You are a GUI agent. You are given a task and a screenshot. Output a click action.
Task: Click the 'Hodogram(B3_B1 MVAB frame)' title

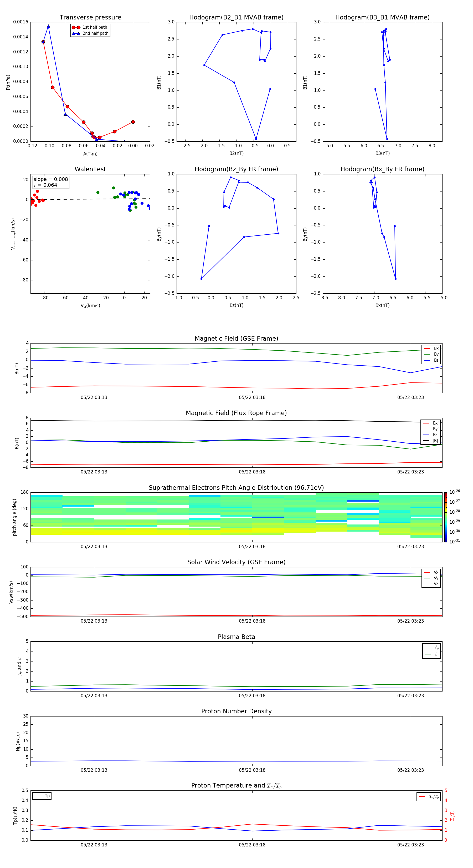coord(382,17)
